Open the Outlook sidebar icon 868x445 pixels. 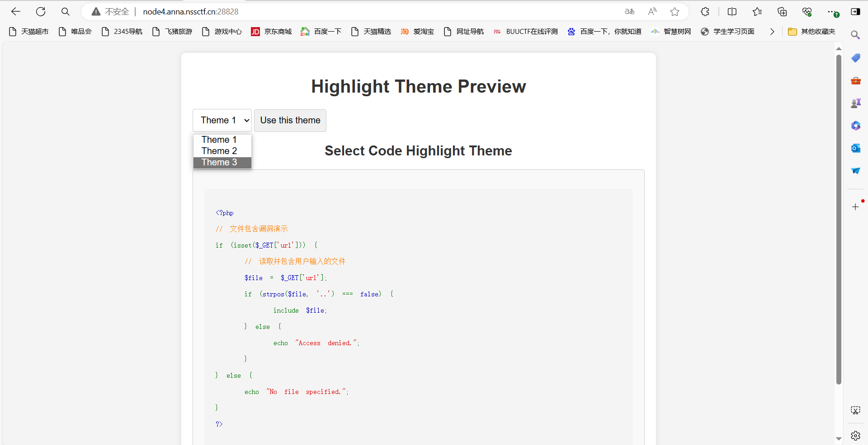point(856,148)
